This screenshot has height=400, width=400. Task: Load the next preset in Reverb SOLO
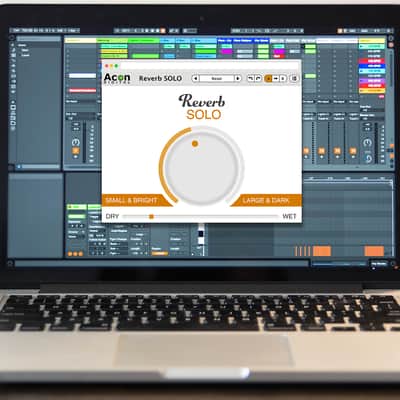coord(238,78)
